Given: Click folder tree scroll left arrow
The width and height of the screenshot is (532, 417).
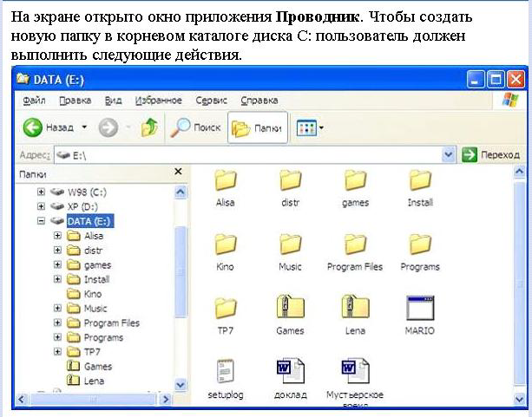Looking at the screenshot, I should (x=22, y=399).
